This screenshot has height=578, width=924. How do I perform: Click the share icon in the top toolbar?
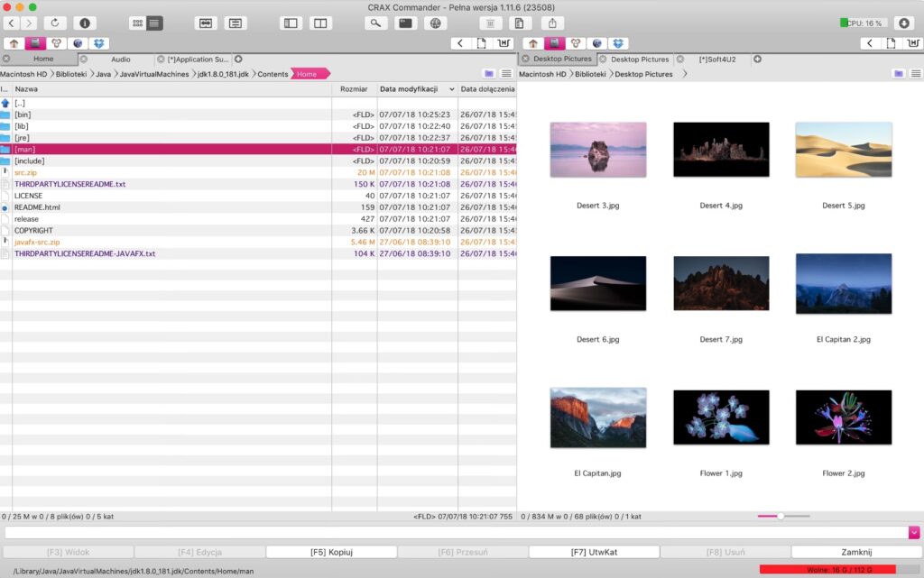coord(552,23)
